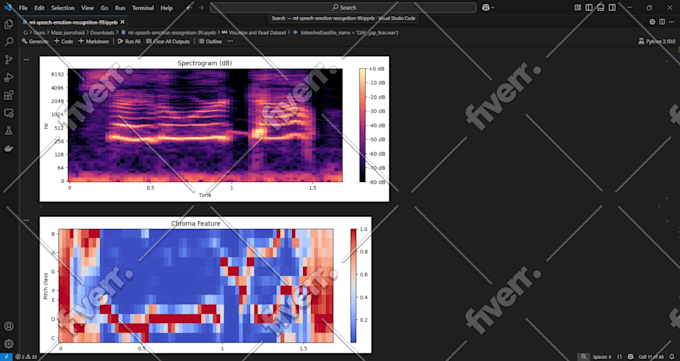Image resolution: width=680 pixels, height=361 pixels.
Task: Expand the Copilot dropdown chevron
Action: (492, 8)
